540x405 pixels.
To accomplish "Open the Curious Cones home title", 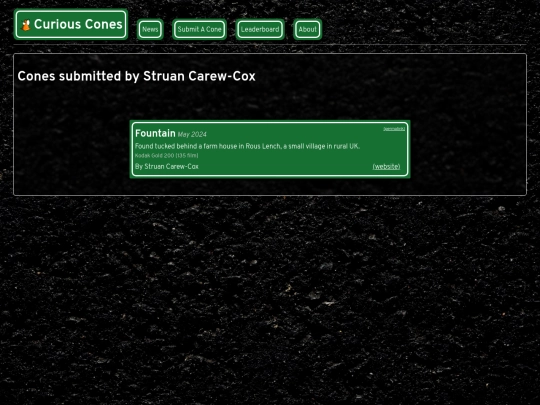I will click(x=71, y=24).
